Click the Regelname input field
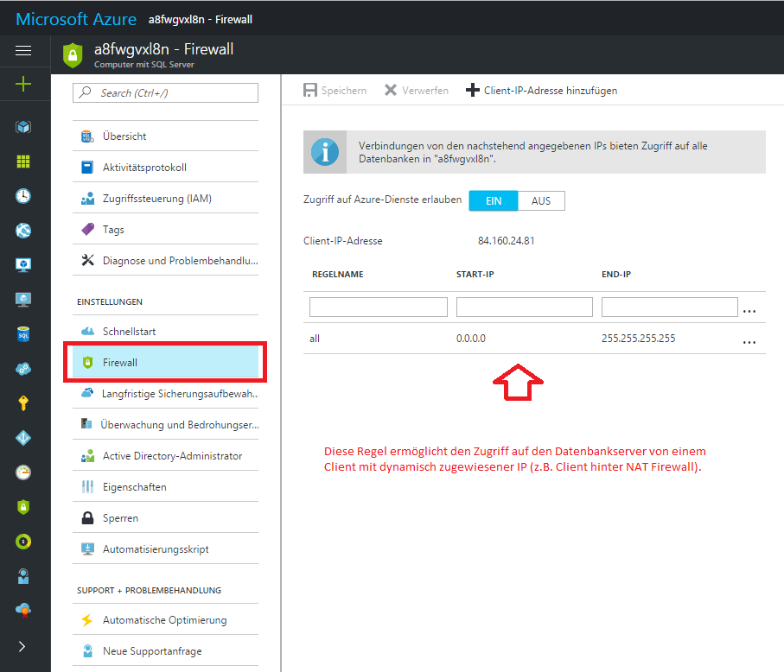 (378, 307)
